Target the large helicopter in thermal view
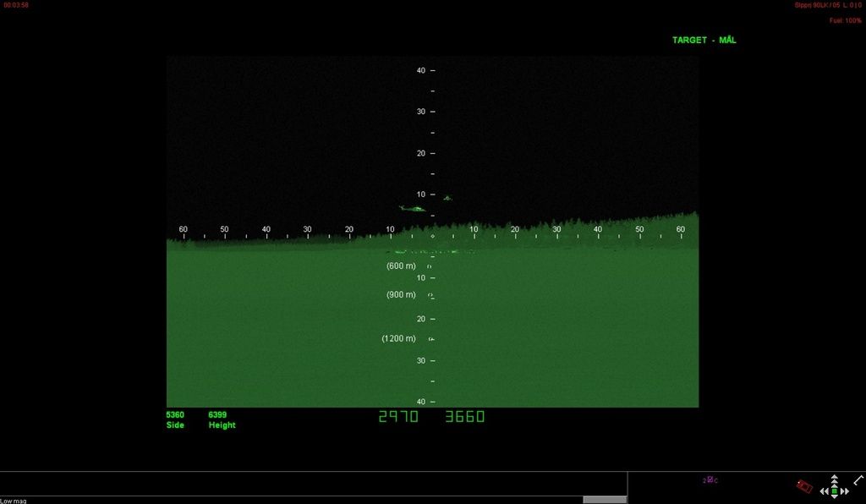This screenshot has height=504, width=866. pos(413,208)
